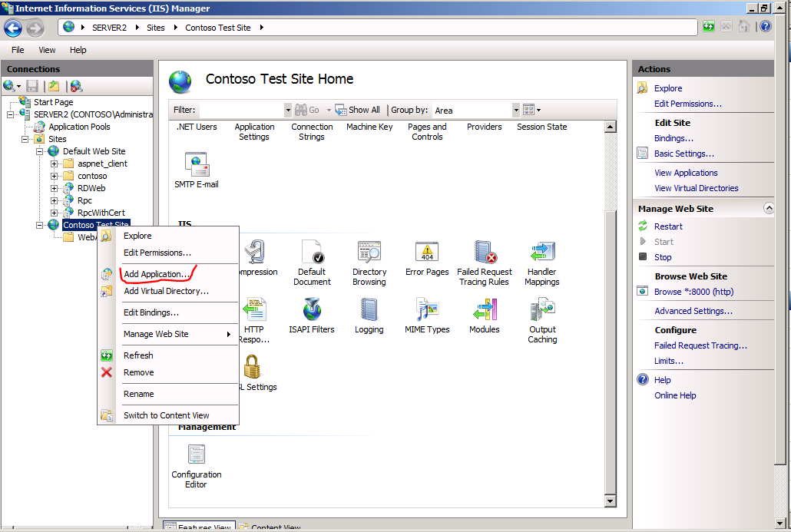Collapse the Default Web Site node
The height and width of the screenshot is (532, 791).
[x=39, y=151]
